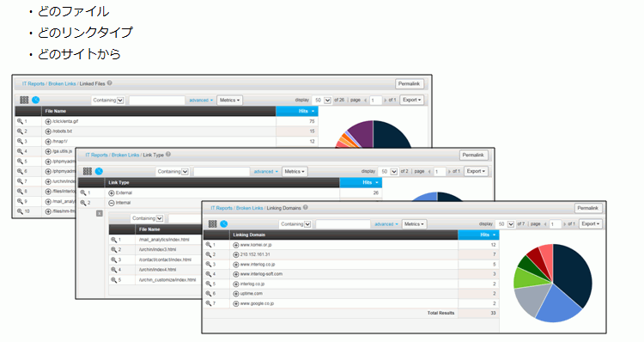Click the magnifier icon for /robots.txt row

click(x=20, y=131)
